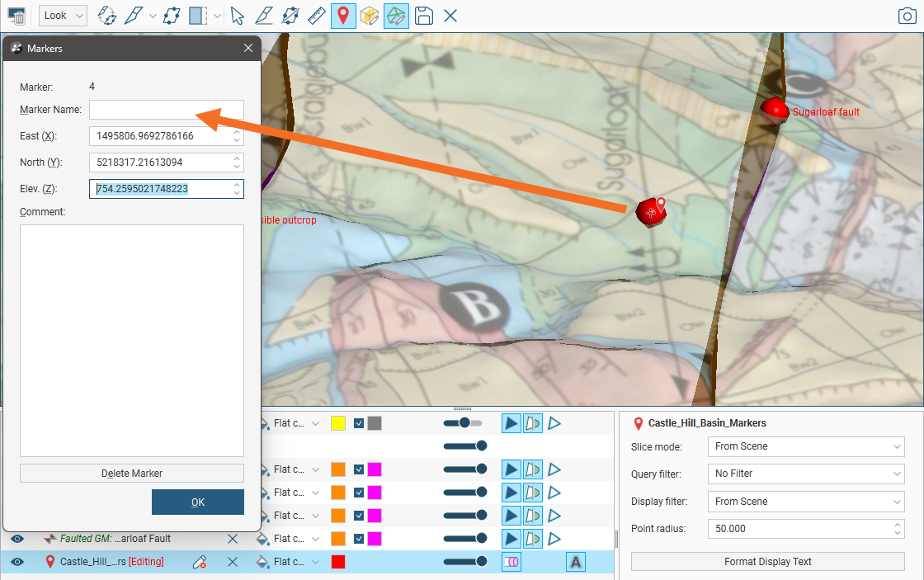Click the Save floppy disk icon

point(423,16)
